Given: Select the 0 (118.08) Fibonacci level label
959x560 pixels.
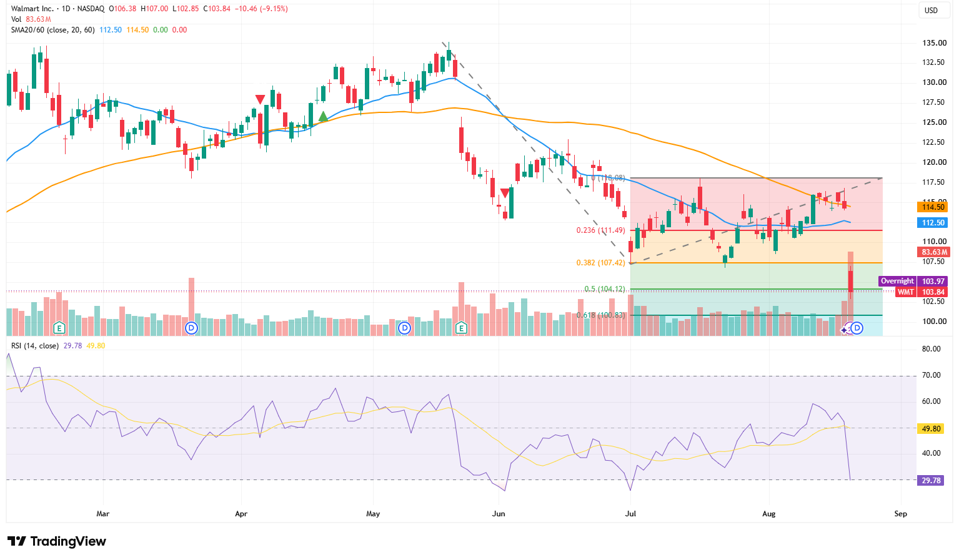Looking at the screenshot, I should [608, 178].
